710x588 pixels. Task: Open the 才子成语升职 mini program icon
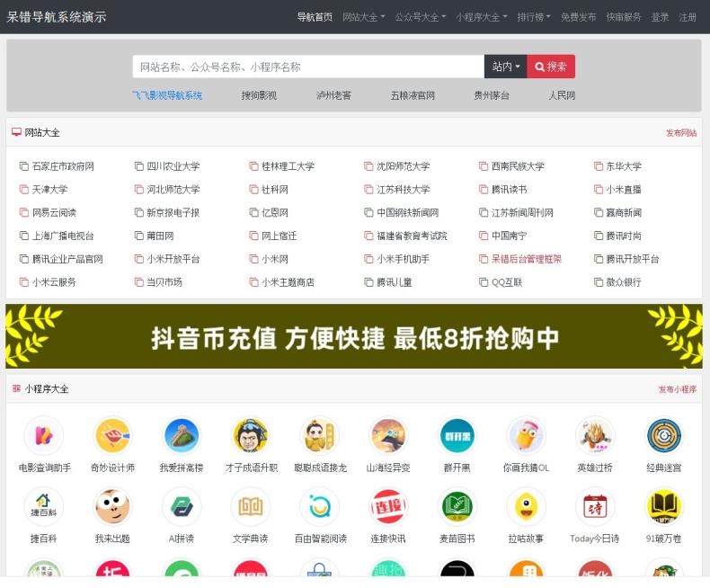(x=251, y=435)
